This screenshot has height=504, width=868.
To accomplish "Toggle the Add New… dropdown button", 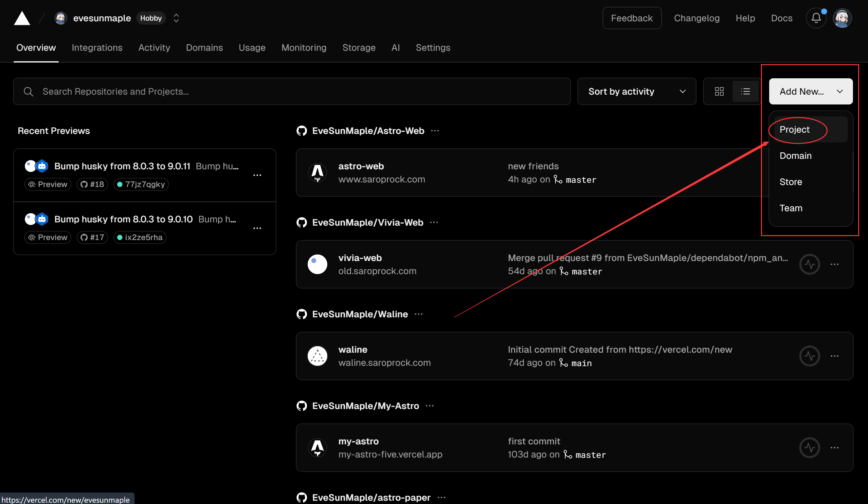I will (810, 91).
